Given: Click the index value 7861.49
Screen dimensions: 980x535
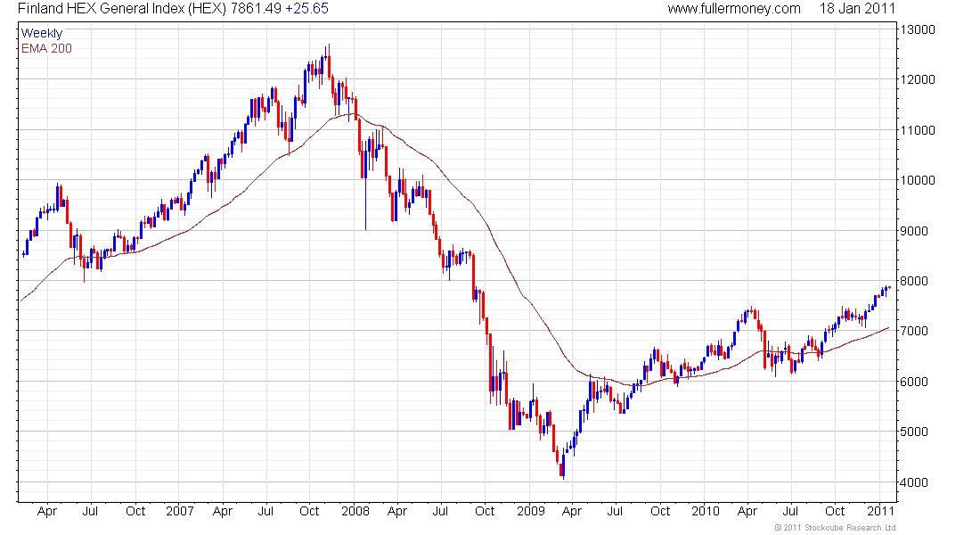Looking at the screenshot, I should click(257, 9).
